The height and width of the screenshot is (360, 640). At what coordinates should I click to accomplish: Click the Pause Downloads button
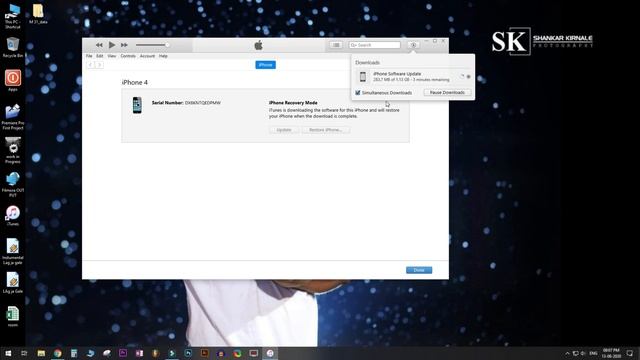[447, 93]
